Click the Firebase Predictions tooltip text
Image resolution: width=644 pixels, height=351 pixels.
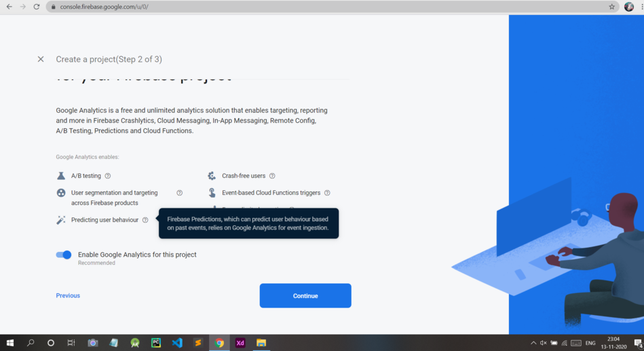pyautogui.click(x=248, y=223)
